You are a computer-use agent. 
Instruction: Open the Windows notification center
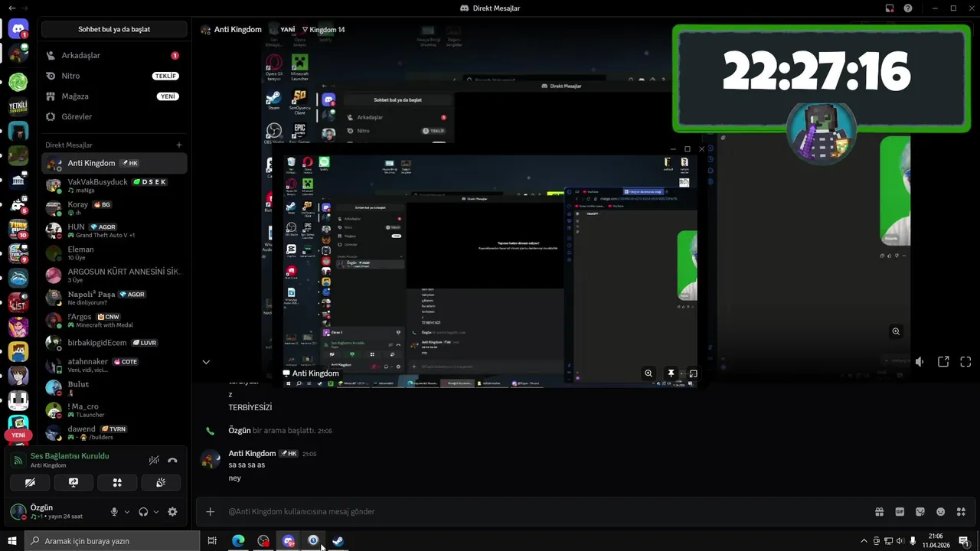[964, 541]
